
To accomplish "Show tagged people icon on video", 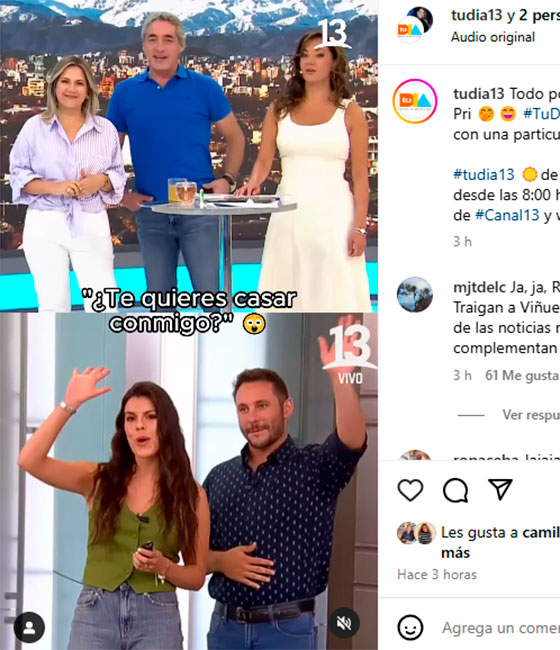I will pos(29,628).
